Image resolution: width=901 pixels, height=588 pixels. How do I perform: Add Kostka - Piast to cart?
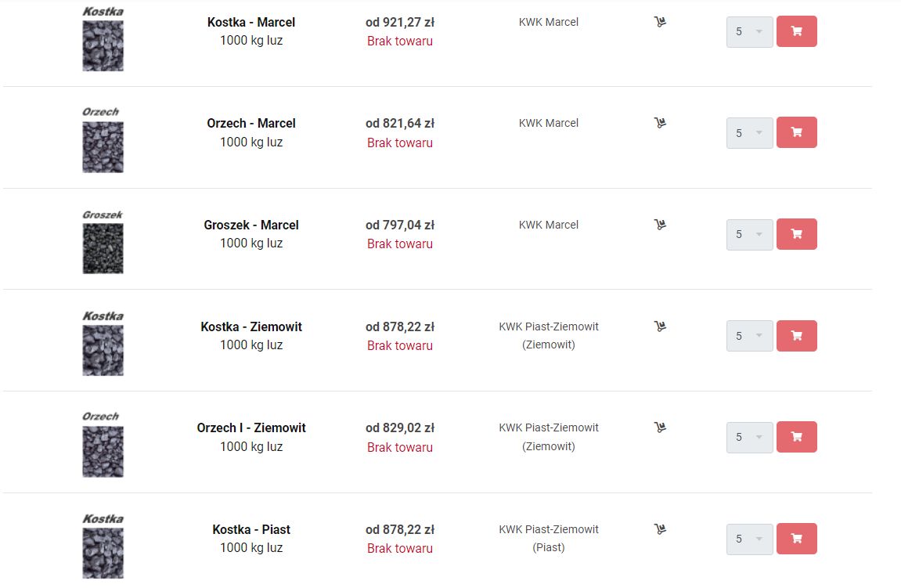796,539
